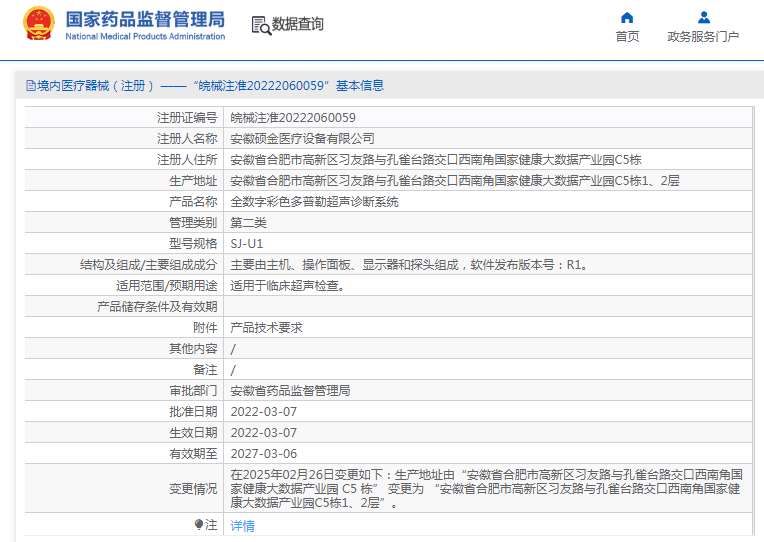
Task: Select 全数字彩色多普勒超声诊断系统 product name
Action: click(x=314, y=201)
